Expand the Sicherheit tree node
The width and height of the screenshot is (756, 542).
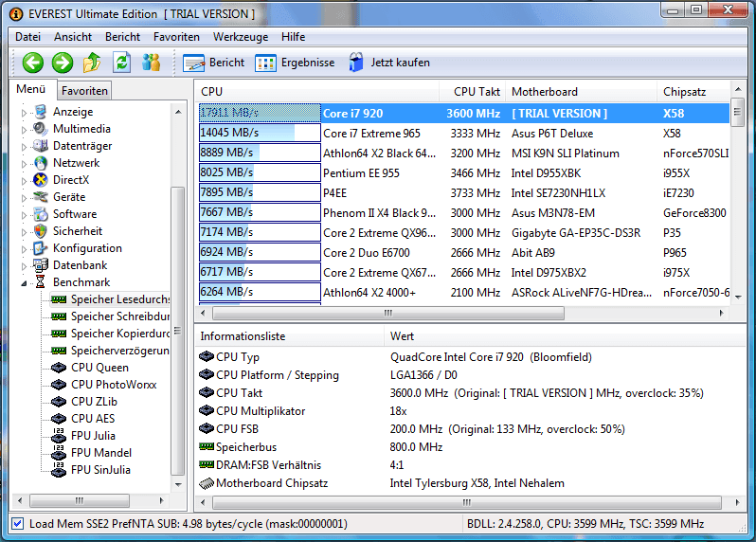[x=24, y=232]
